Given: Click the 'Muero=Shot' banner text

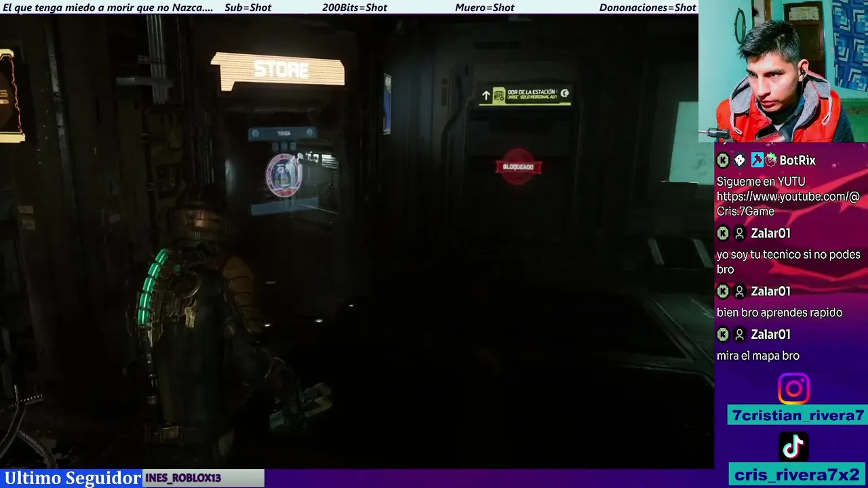Looking at the screenshot, I should (485, 7).
